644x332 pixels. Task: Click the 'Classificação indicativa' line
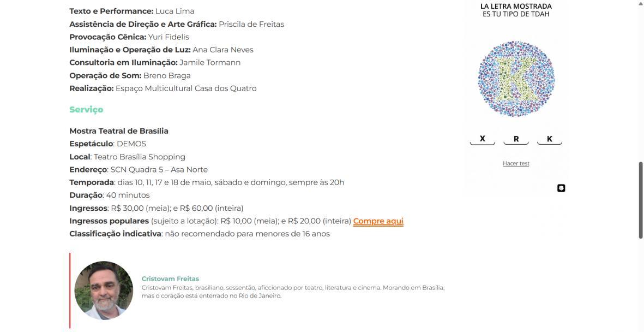coord(200,234)
